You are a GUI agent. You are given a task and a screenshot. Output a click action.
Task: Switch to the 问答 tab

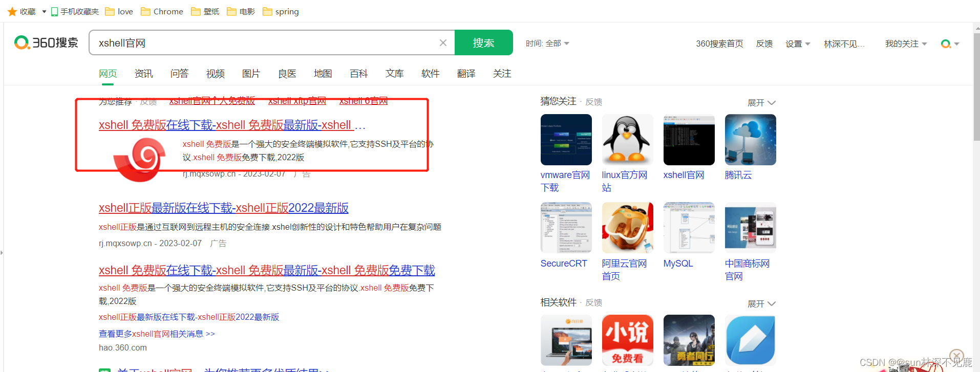coord(180,74)
